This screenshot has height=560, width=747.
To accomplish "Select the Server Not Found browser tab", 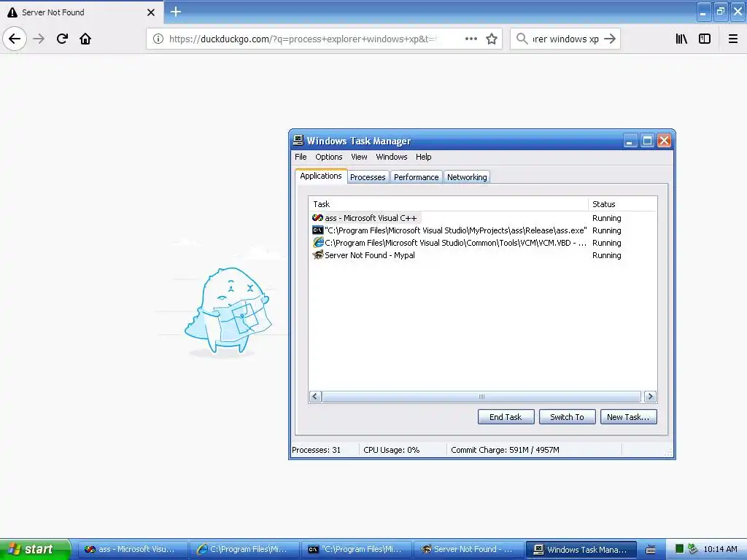I will [x=81, y=12].
